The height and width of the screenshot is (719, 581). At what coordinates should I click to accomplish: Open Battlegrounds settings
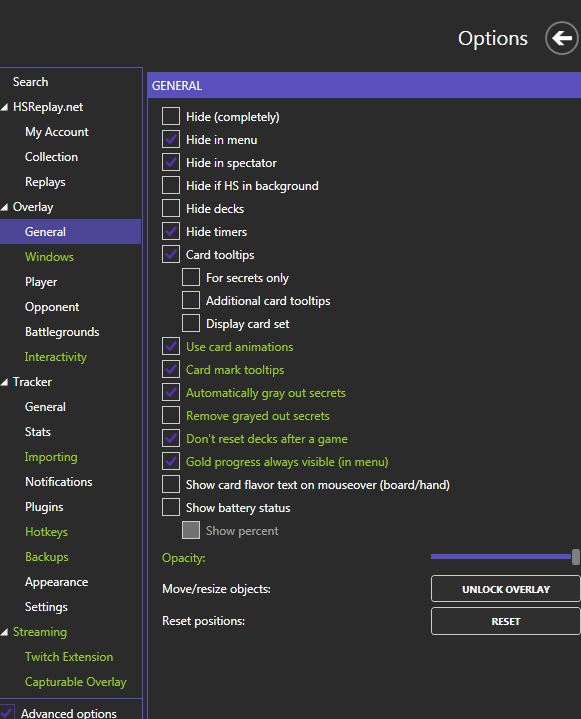click(x=62, y=332)
